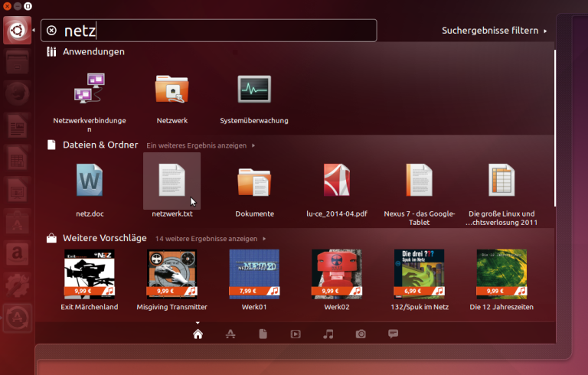Viewport: 588px width, 375px height.
Task: Launch LibreOffice Calc from launcher
Action: pyautogui.click(x=18, y=158)
